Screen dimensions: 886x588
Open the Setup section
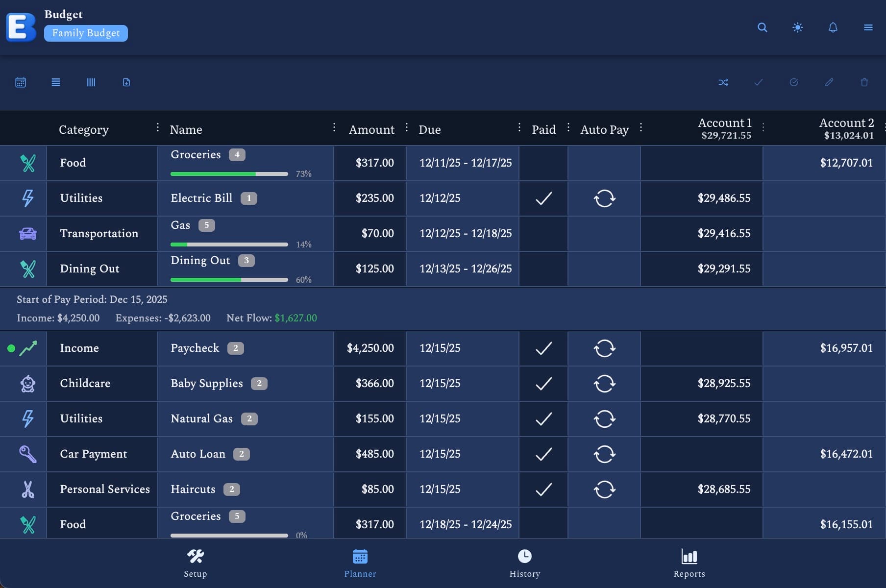[x=195, y=563]
